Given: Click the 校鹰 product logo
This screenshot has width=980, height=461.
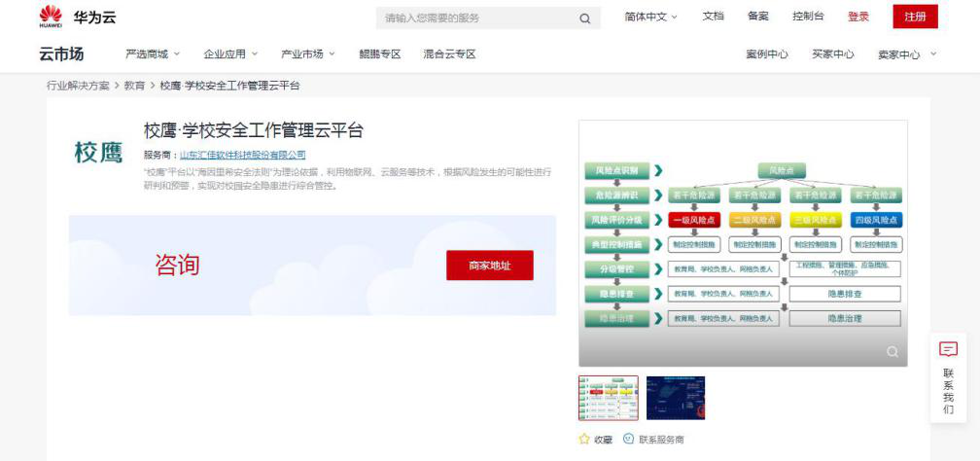Looking at the screenshot, I should [99, 152].
